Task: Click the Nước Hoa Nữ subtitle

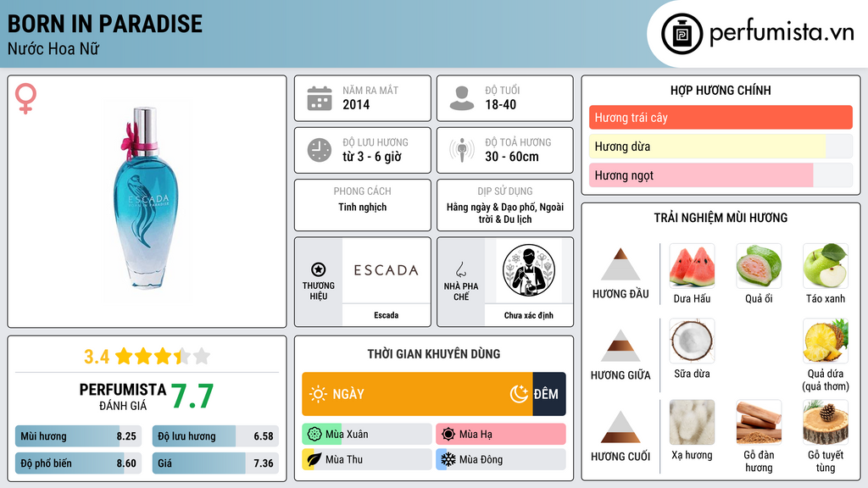Action: (53, 48)
